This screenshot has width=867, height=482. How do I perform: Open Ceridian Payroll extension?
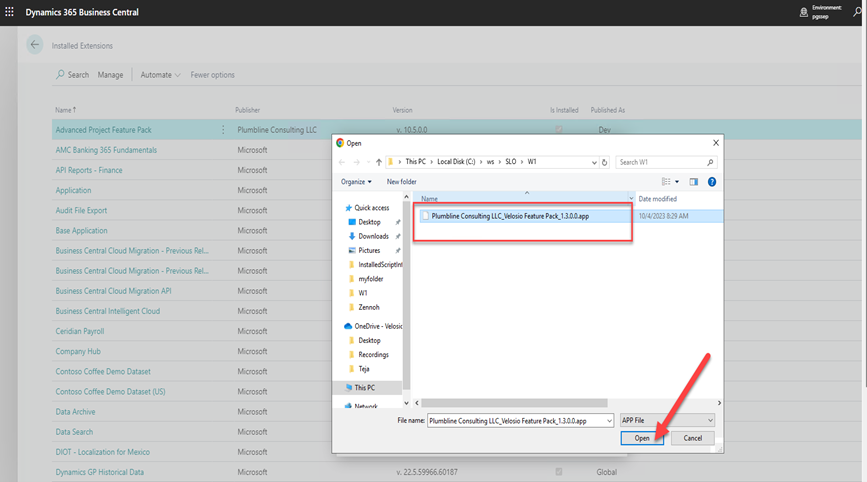point(80,331)
